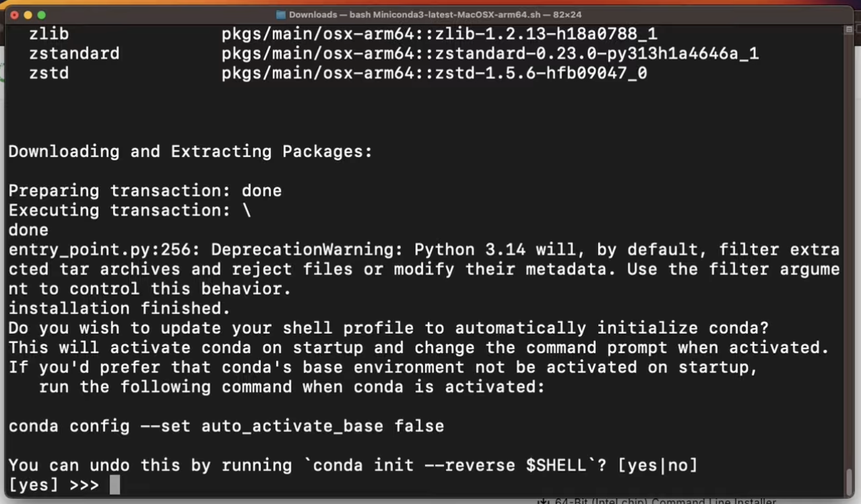Image resolution: width=861 pixels, height=504 pixels.
Task: Click the red close traffic light button
Action: point(15,13)
